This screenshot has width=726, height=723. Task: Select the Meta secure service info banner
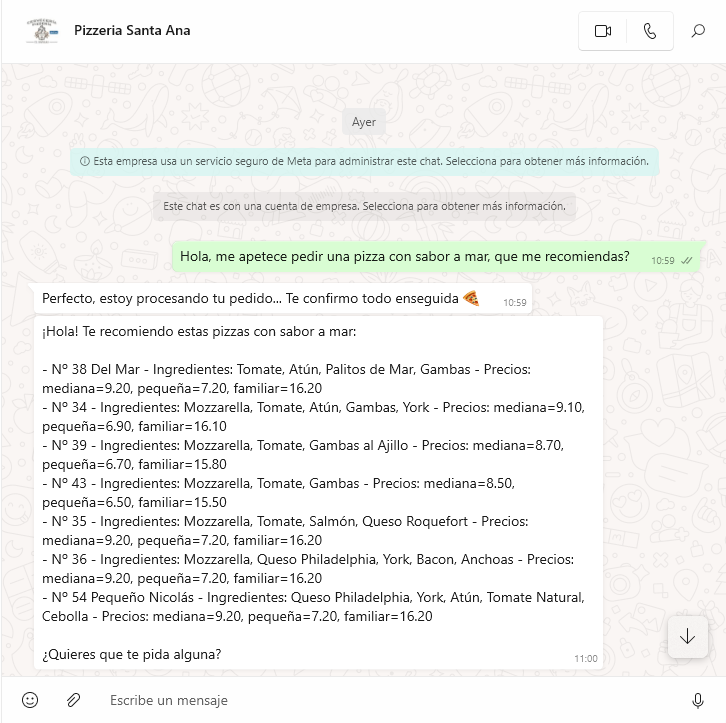click(x=364, y=161)
